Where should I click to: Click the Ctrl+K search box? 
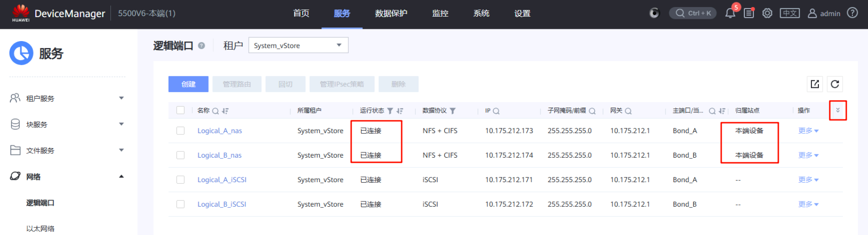(x=692, y=13)
